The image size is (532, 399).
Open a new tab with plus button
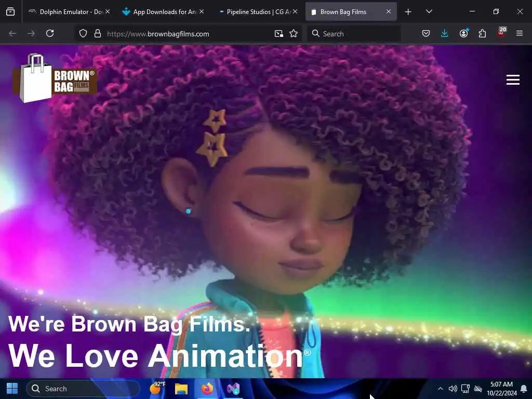pyautogui.click(x=408, y=12)
